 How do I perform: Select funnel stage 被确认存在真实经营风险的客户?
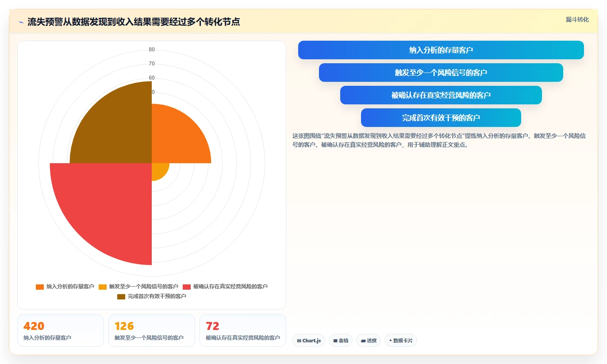click(x=441, y=95)
